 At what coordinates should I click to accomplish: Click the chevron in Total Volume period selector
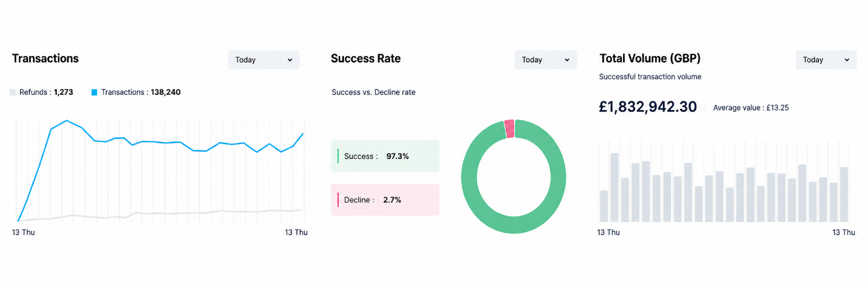pyautogui.click(x=847, y=60)
